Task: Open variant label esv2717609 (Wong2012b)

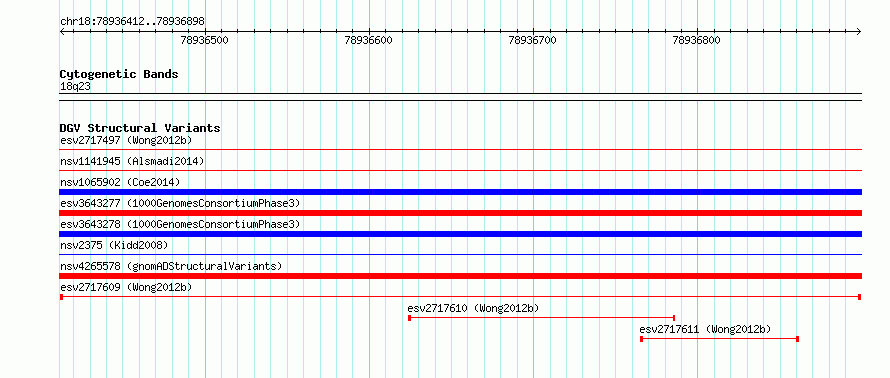Action: point(126,287)
